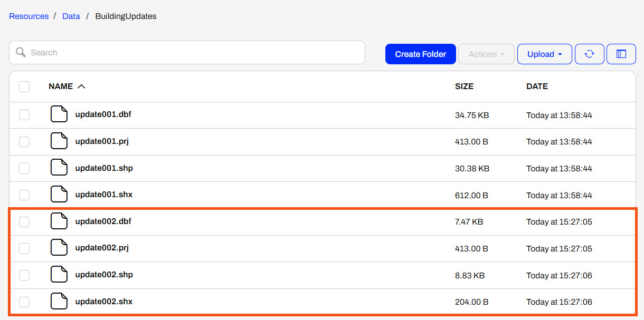644x320 pixels.
Task: Toggle the column layout view icon
Action: point(621,54)
